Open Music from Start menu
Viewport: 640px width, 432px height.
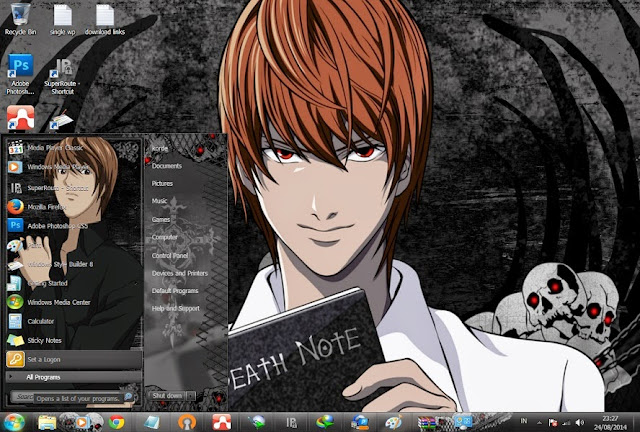(159, 201)
